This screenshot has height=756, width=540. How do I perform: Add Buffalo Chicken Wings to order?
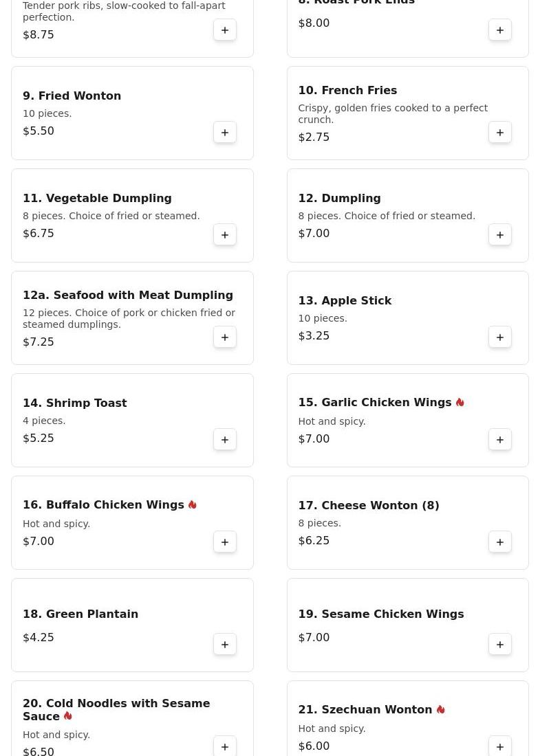(225, 542)
